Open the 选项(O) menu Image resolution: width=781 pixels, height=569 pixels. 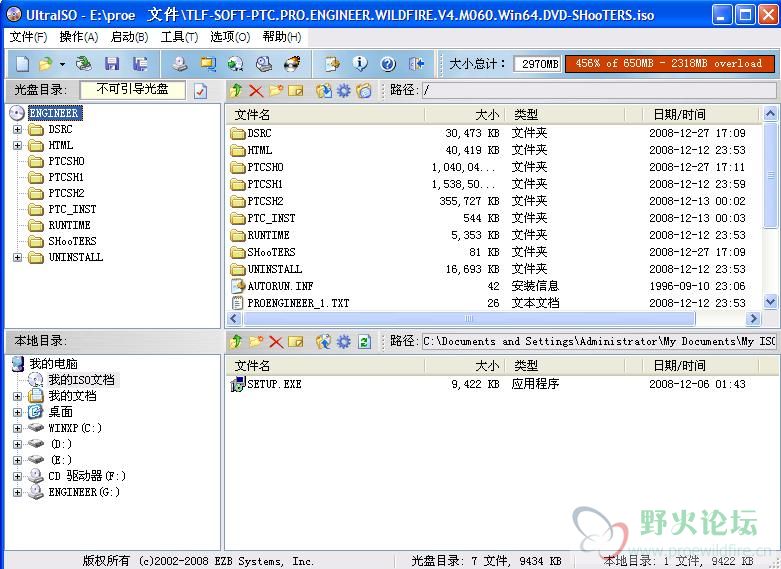pyautogui.click(x=230, y=37)
